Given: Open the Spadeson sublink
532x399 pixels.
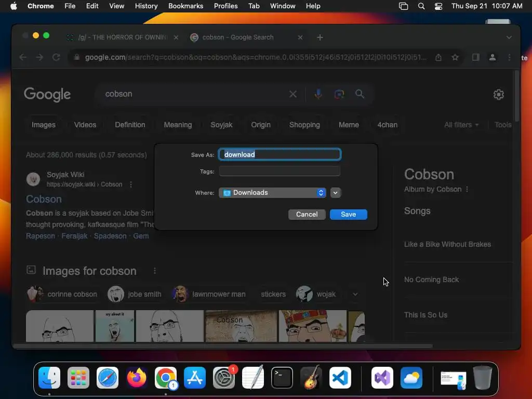Looking at the screenshot, I should point(110,236).
